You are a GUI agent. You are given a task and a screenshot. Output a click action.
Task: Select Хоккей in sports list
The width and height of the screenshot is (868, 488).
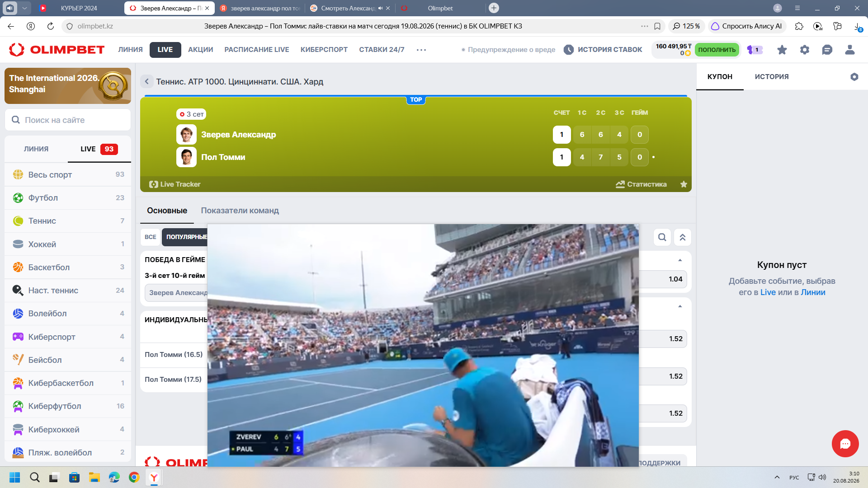pos(68,244)
